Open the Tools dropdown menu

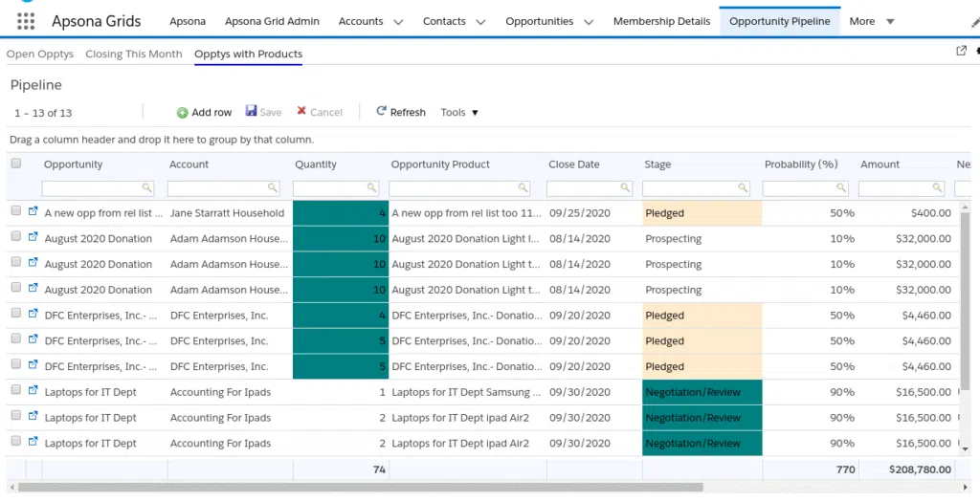(x=458, y=113)
